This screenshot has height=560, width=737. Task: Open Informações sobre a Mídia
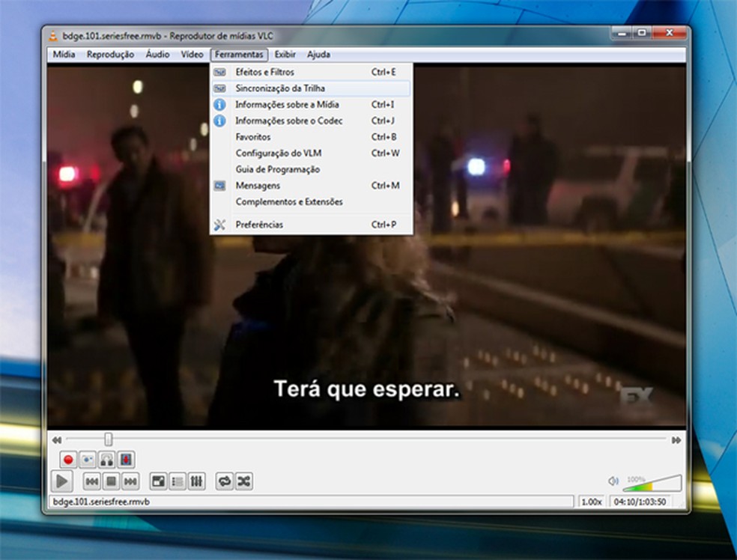pyautogui.click(x=311, y=105)
